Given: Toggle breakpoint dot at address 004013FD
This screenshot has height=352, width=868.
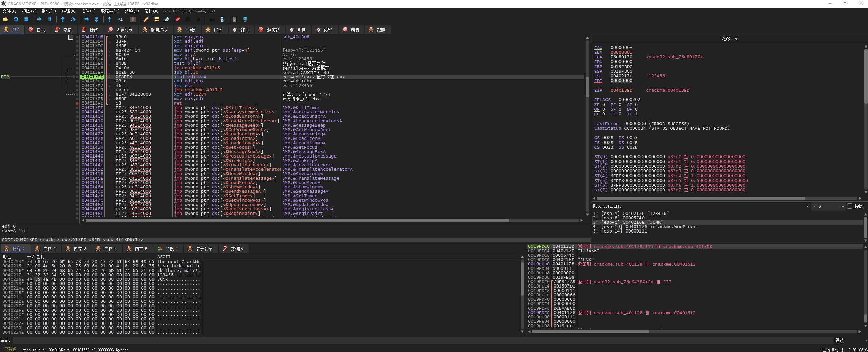Looking at the screenshot, I should click(x=77, y=103).
